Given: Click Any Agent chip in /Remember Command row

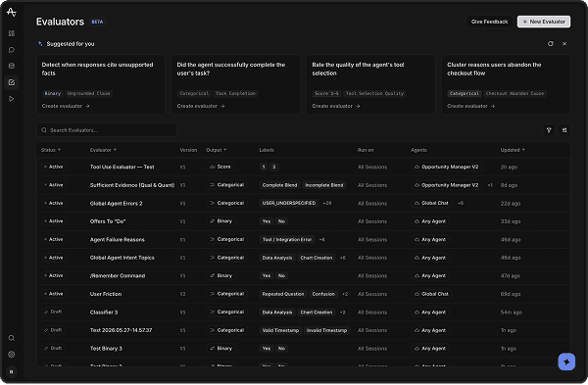Looking at the screenshot, I should tap(430, 276).
